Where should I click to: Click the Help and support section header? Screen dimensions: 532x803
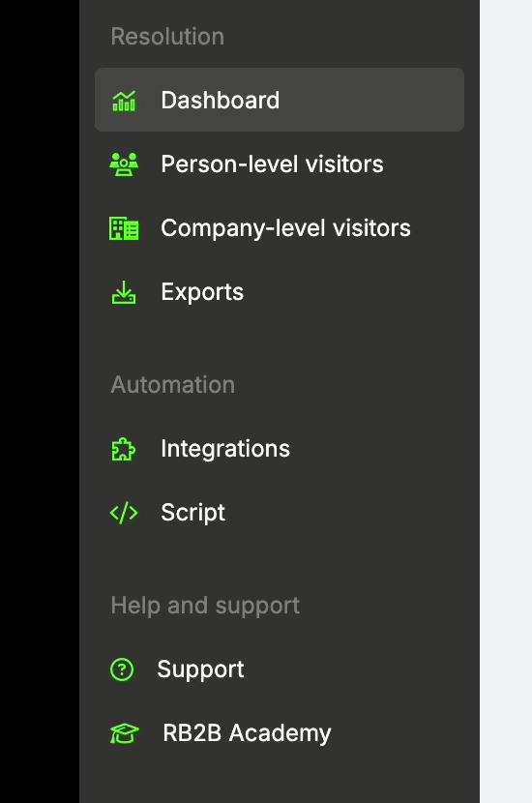[205, 606]
